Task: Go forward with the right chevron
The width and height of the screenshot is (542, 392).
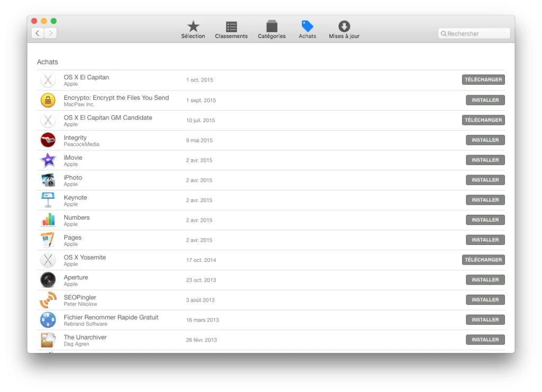Action: [x=50, y=33]
